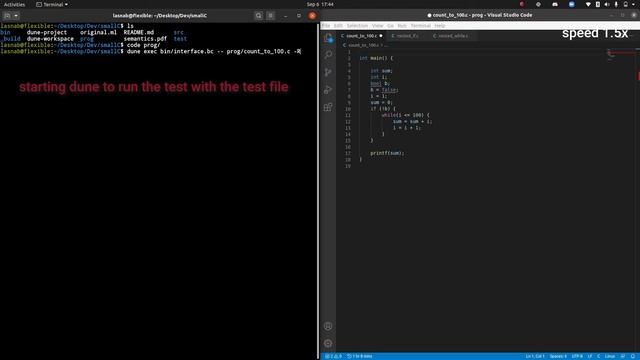Open the Terminal menu in VS Code

[420, 26]
